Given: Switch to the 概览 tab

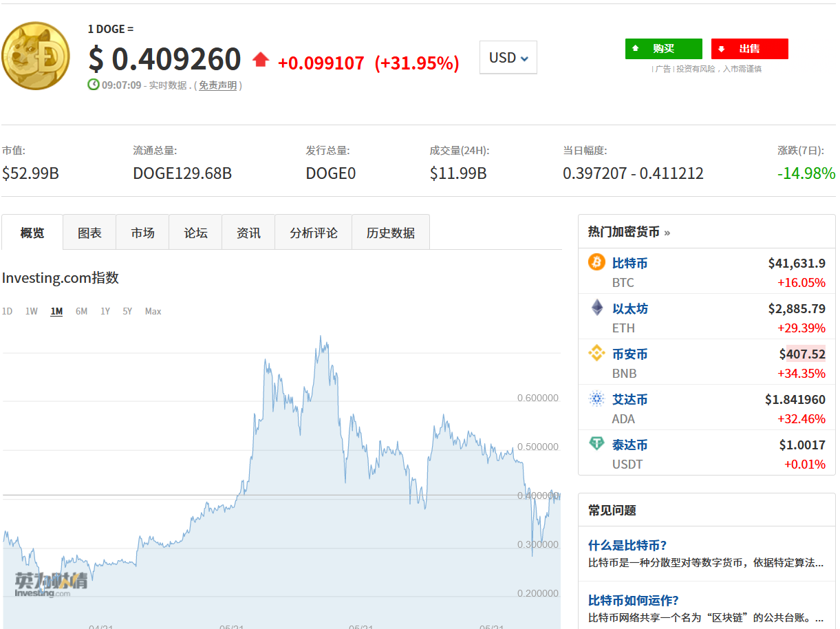Looking at the screenshot, I should point(32,233).
